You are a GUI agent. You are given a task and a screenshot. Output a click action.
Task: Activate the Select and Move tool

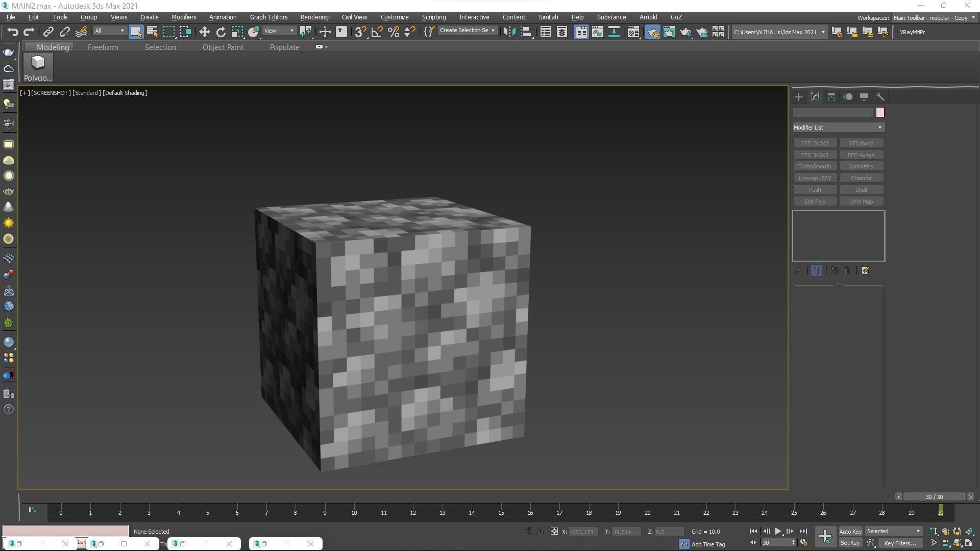204,32
